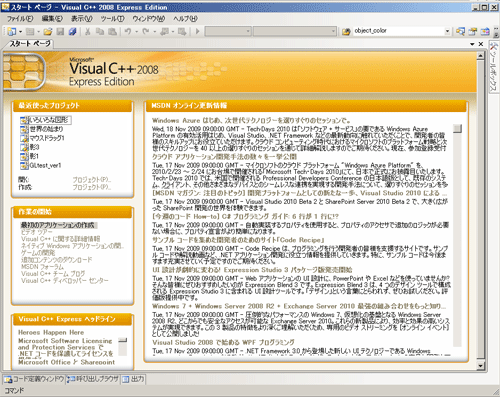Viewport: 500px width, 397px height.
Task: Open the active documents list arrow
Action: pyautogui.click(x=472, y=44)
